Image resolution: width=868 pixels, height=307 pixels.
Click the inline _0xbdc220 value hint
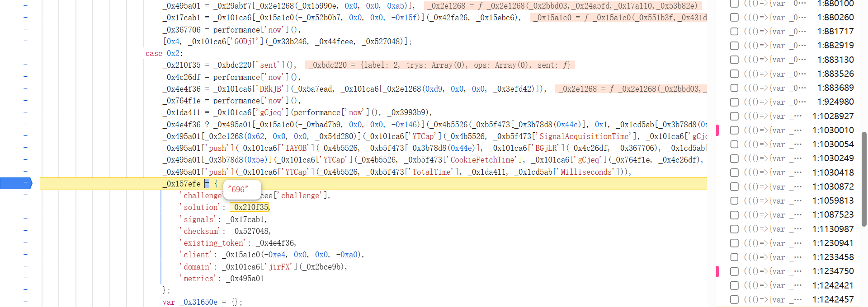tap(439, 65)
